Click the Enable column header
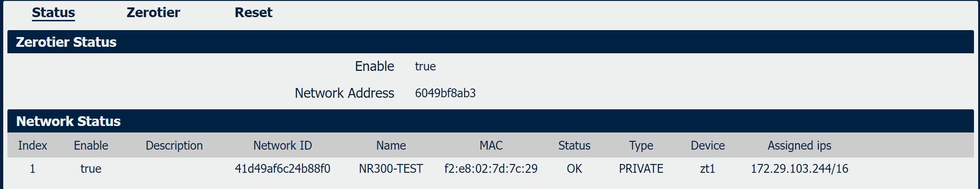980x189 pixels. tap(91, 145)
